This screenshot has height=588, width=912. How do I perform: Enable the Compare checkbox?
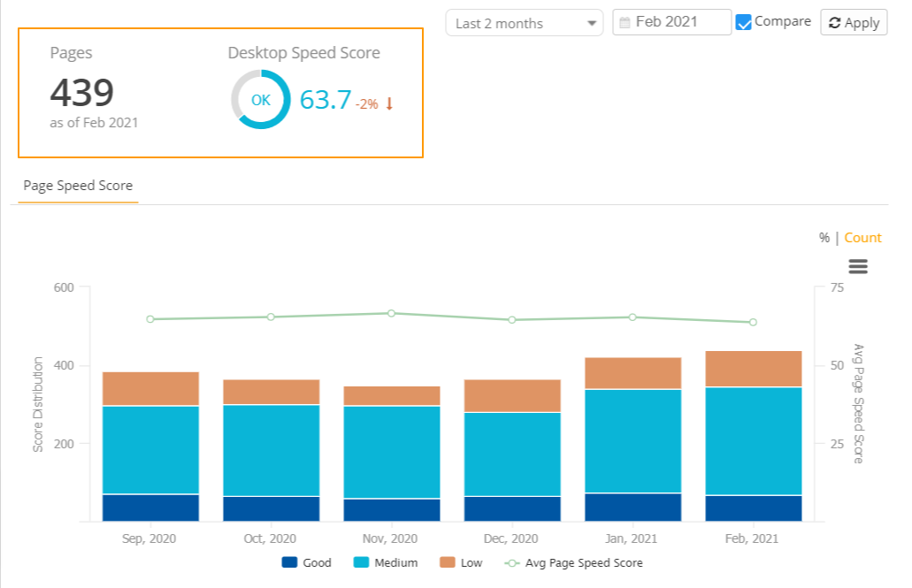click(x=744, y=21)
